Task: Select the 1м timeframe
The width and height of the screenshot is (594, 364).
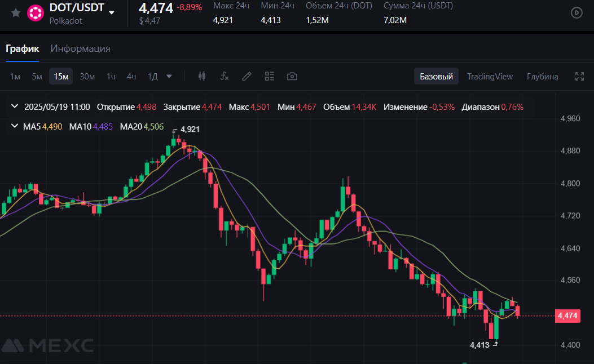Action: (15, 77)
